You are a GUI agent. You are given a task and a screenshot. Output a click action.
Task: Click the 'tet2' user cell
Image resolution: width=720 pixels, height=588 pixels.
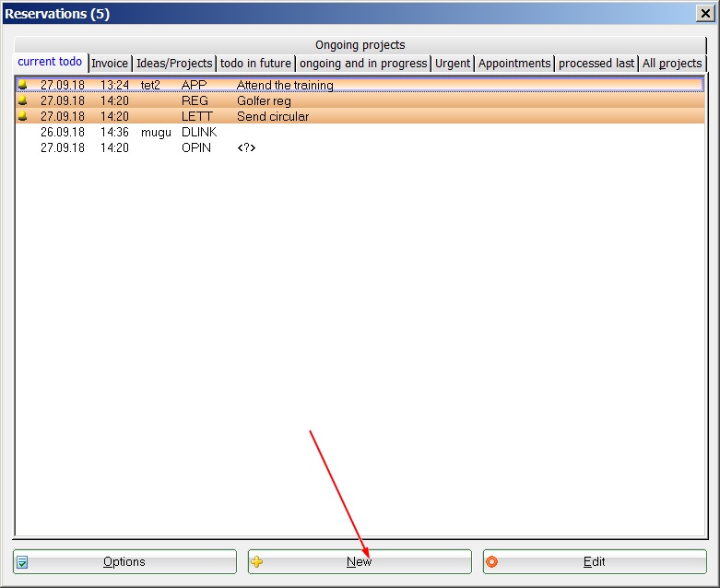tap(150, 85)
